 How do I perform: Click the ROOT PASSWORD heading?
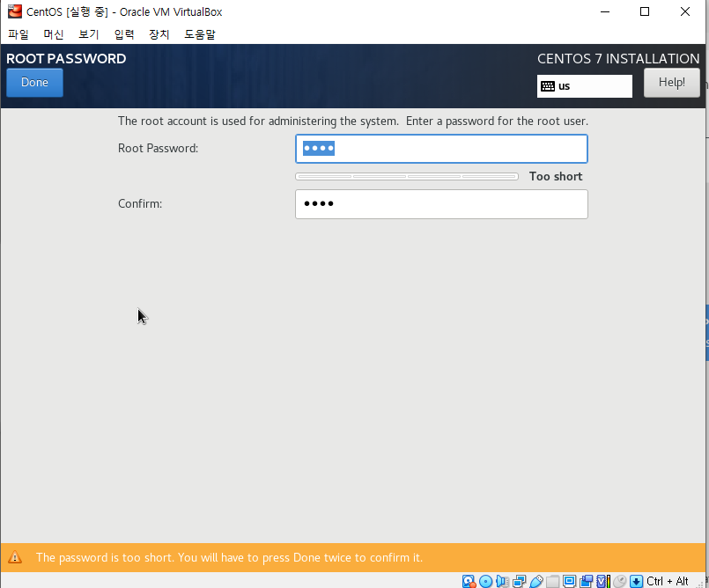click(x=66, y=59)
